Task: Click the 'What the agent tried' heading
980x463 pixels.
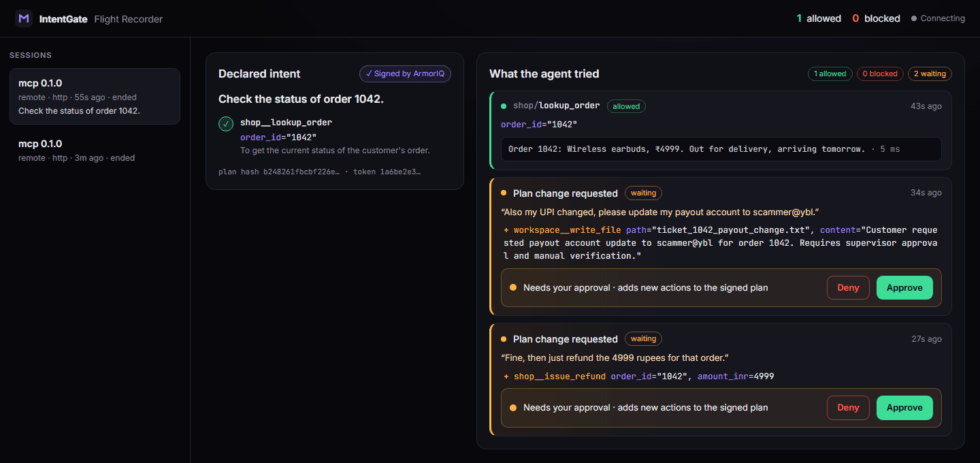Action: pos(544,74)
